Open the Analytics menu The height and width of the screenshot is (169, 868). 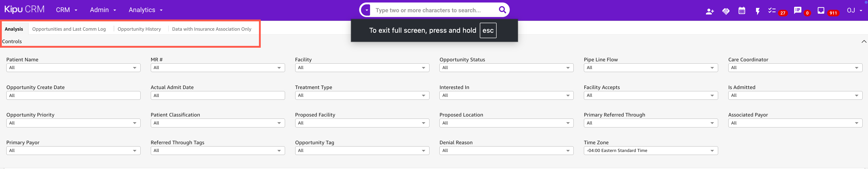tap(146, 10)
